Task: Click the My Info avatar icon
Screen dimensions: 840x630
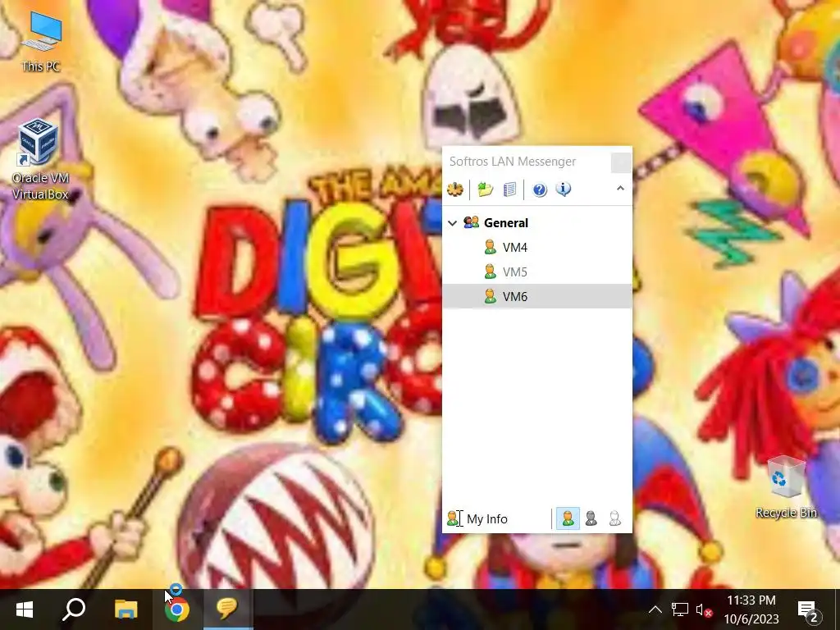Action: (453, 518)
